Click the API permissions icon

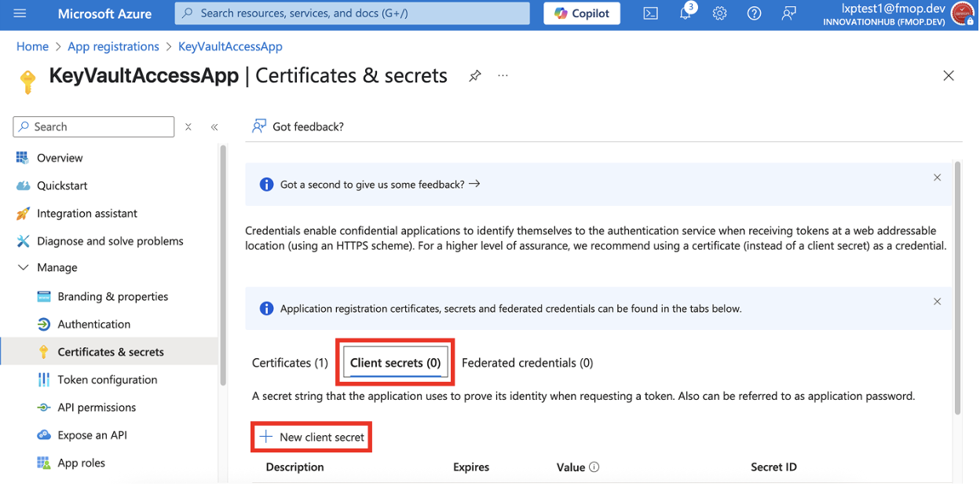[x=44, y=408]
